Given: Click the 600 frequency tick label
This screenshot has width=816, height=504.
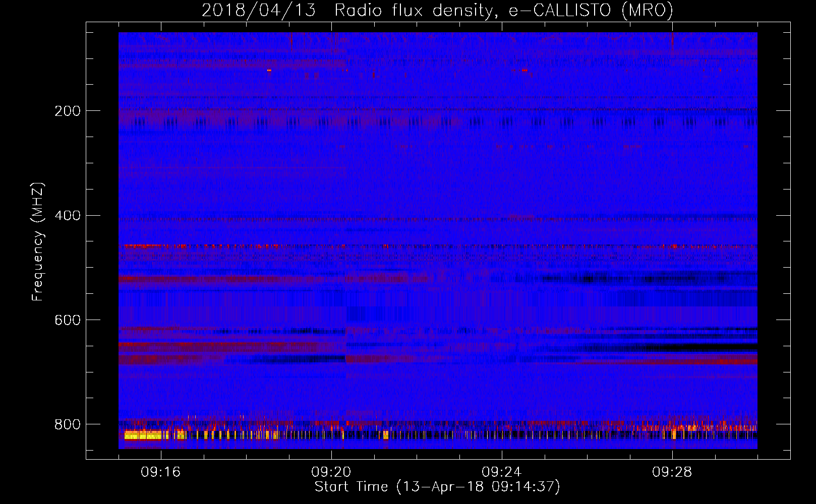Looking at the screenshot, I should coord(68,321).
